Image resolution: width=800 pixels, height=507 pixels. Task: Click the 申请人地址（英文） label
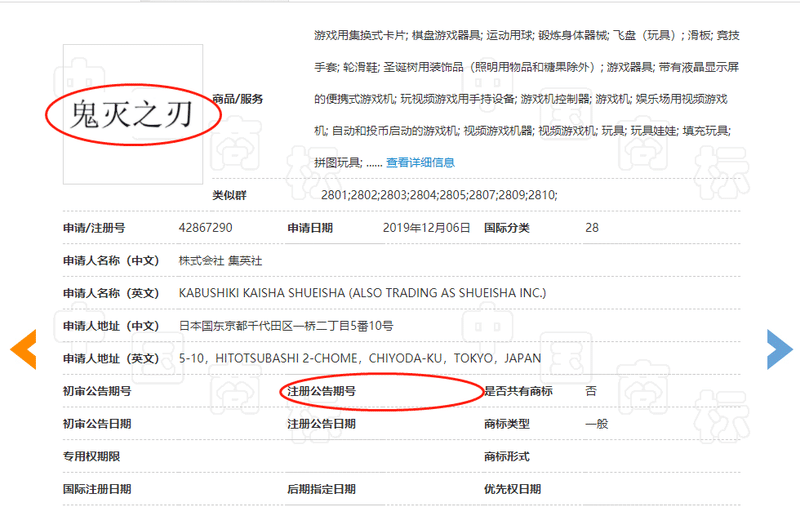111,359
